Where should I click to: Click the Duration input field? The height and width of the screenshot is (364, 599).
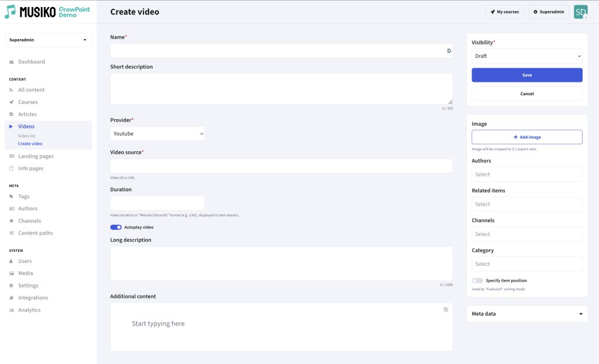tap(157, 203)
